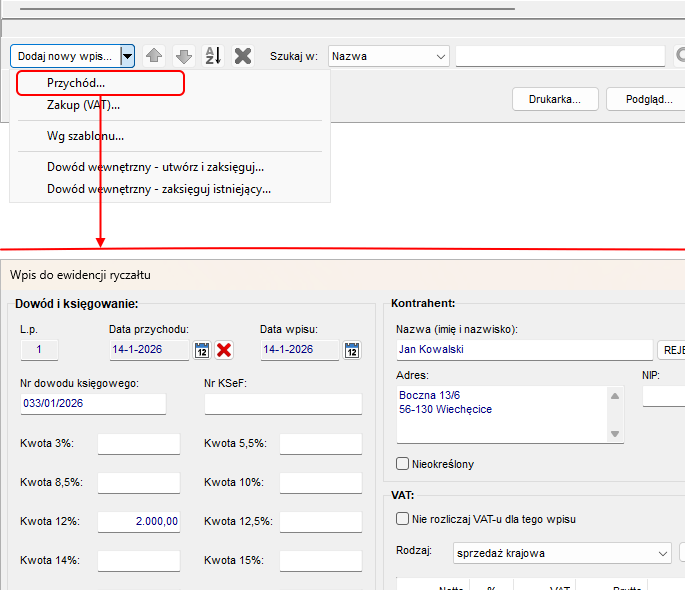Click the A-Z sort icon
The height and width of the screenshot is (590, 685).
(x=213, y=56)
